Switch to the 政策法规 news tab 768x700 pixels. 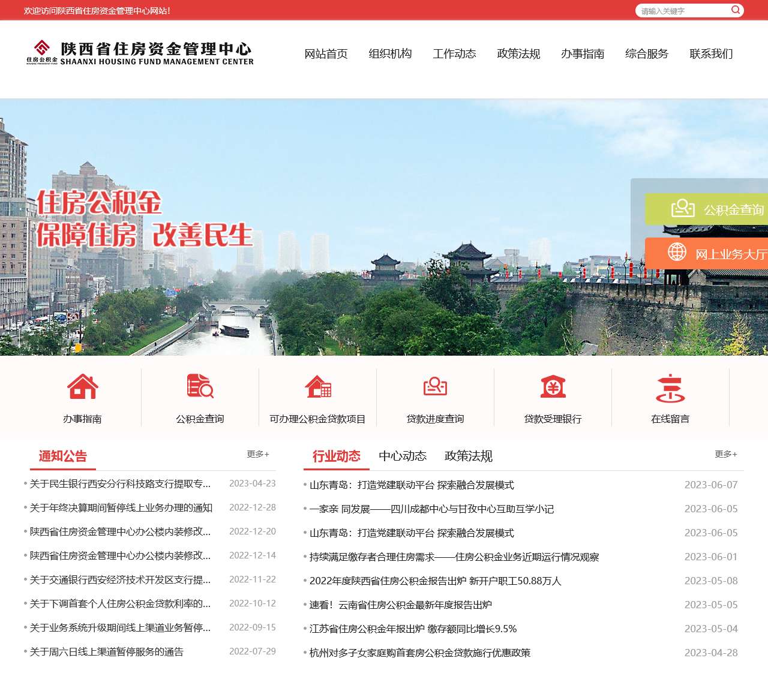(x=469, y=456)
